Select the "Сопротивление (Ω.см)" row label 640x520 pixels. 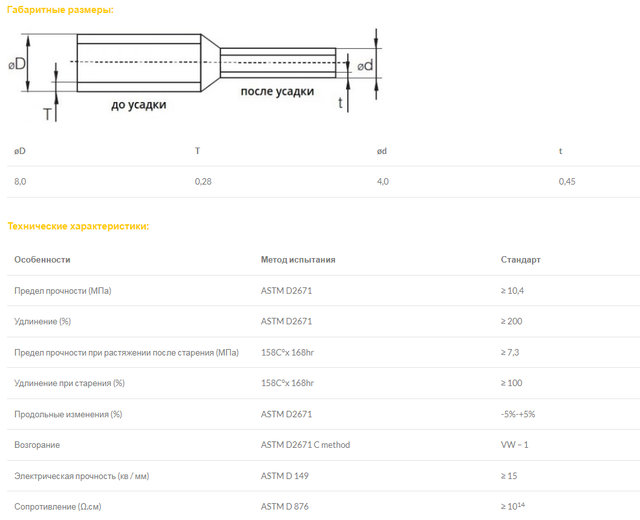(x=57, y=507)
